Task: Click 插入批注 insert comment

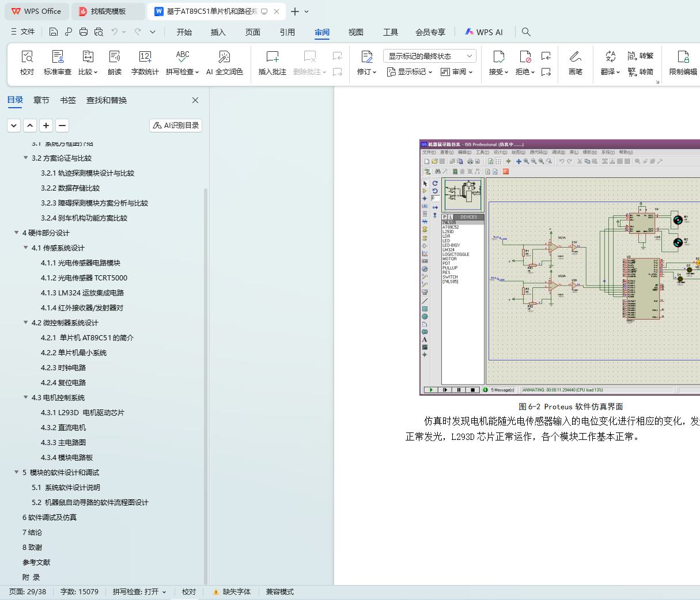Action: [273, 63]
